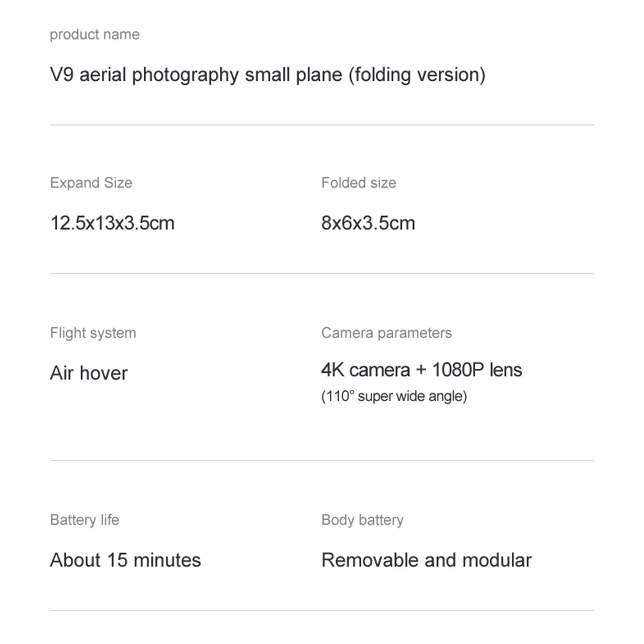Click the V9 aerial photography product title

coord(267,75)
